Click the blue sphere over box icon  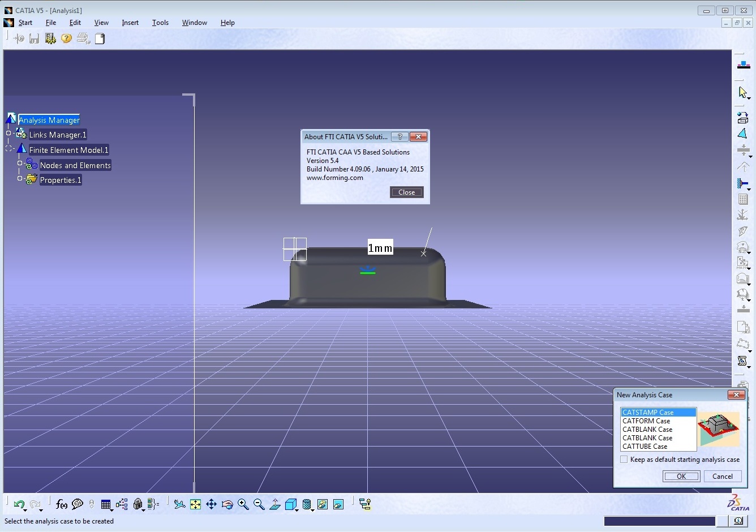[743, 118]
